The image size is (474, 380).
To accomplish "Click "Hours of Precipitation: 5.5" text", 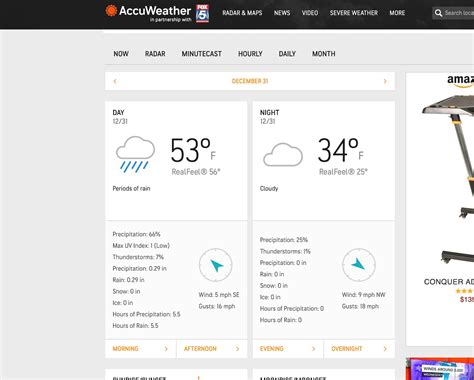I will tap(146, 314).
